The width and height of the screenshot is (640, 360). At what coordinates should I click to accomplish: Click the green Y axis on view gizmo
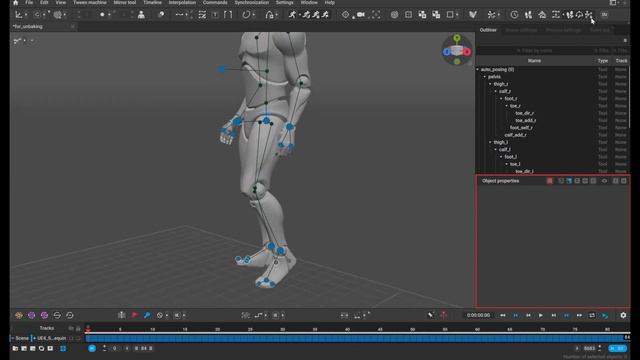tap(457, 38)
